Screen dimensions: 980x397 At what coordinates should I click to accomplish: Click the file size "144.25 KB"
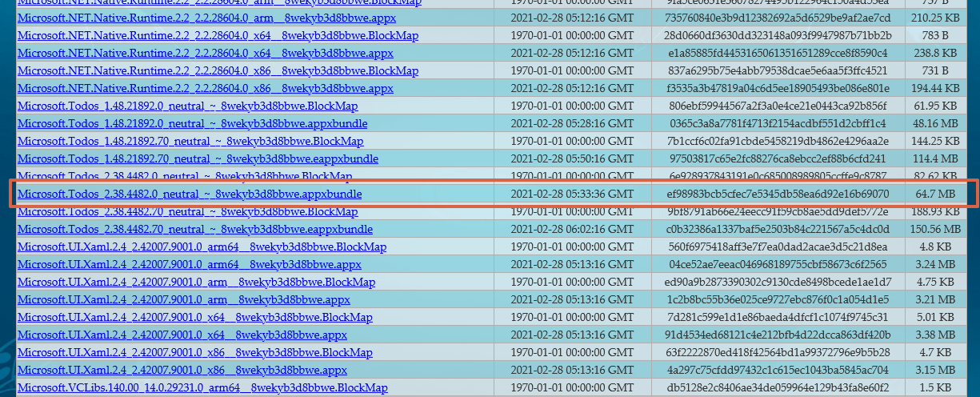[934, 141]
